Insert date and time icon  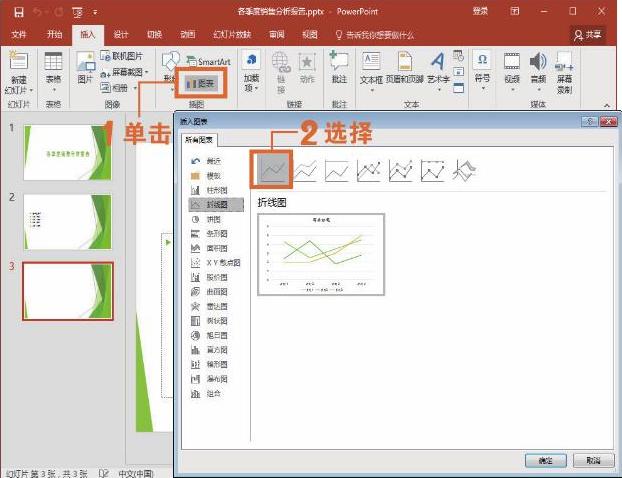[x=458, y=56]
